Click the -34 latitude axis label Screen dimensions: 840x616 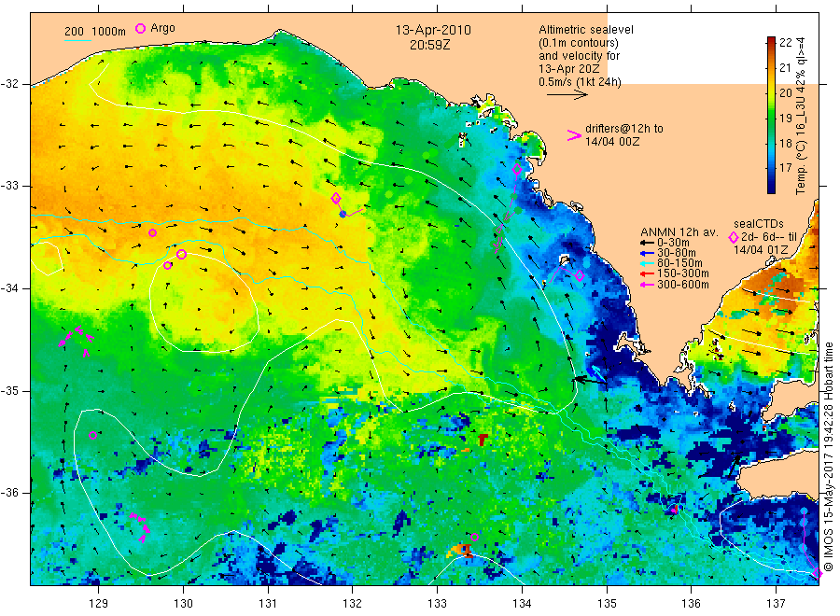pos(9,288)
